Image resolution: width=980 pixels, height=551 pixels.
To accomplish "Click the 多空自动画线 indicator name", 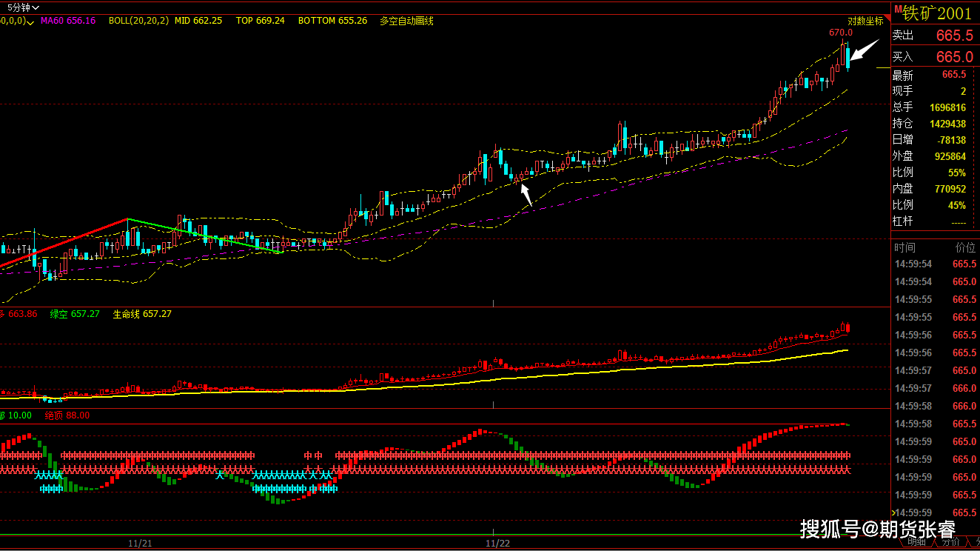I will (406, 21).
